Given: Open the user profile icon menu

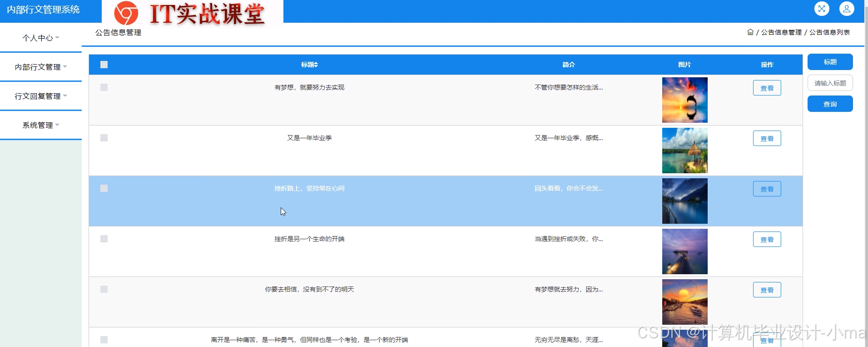Looking at the screenshot, I should (x=847, y=9).
